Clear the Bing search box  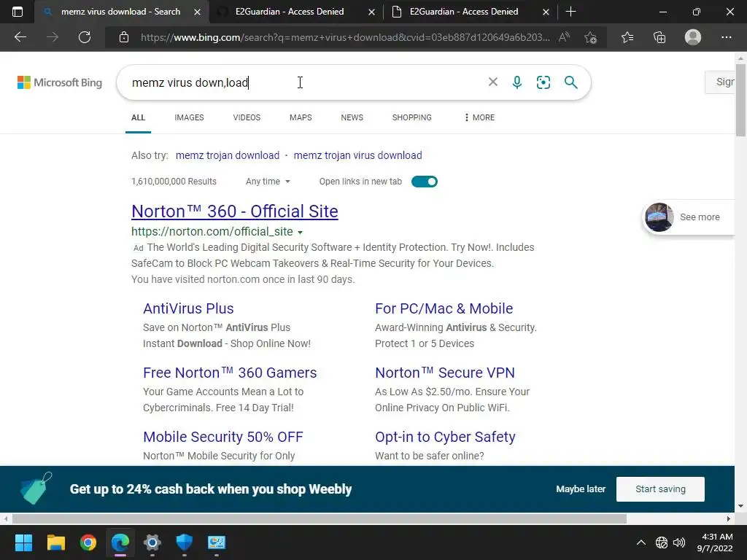[493, 82]
